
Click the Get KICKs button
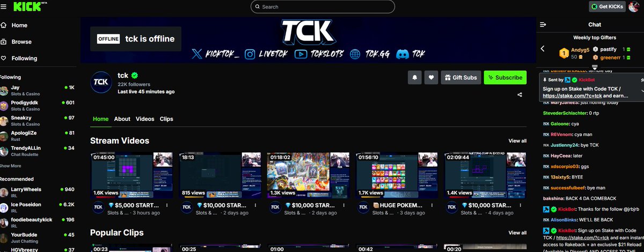click(607, 6)
